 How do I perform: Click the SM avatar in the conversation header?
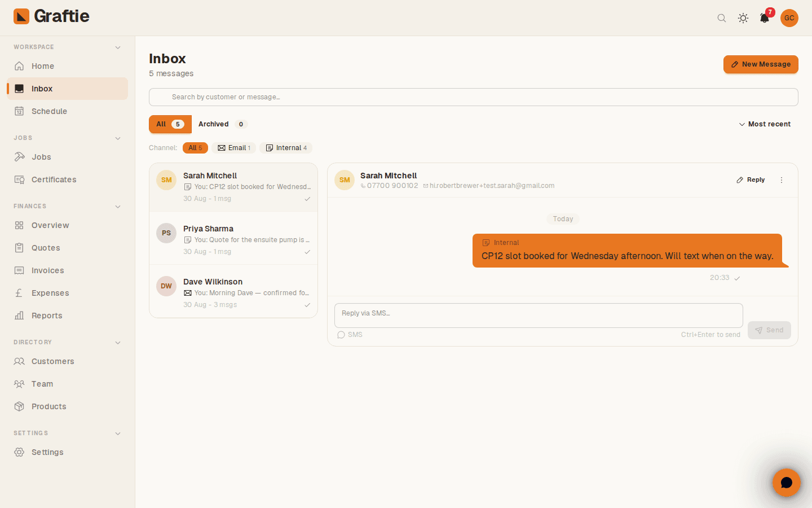(x=345, y=180)
